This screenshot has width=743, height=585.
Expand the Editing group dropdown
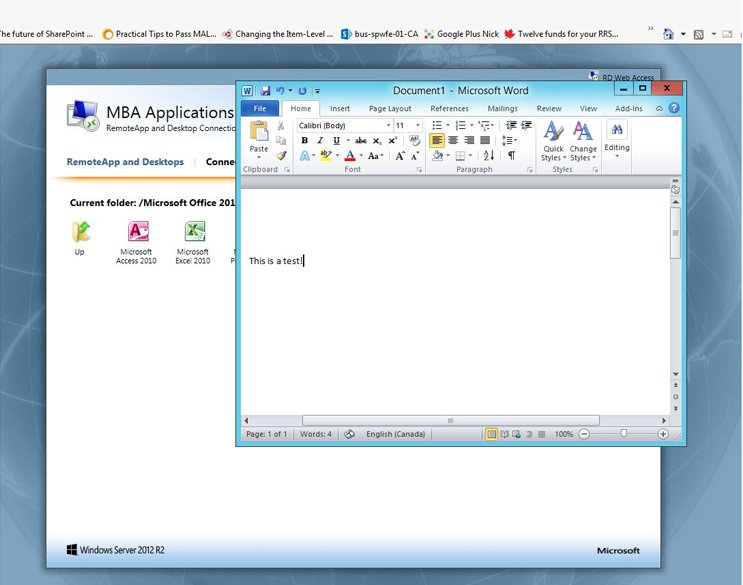tap(616, 139)
